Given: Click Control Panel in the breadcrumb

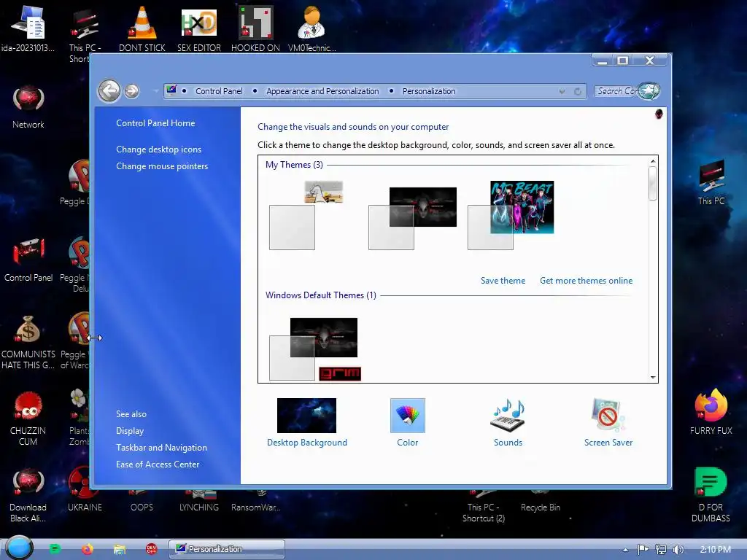Looking at the screenshot, I should [219, 91].
